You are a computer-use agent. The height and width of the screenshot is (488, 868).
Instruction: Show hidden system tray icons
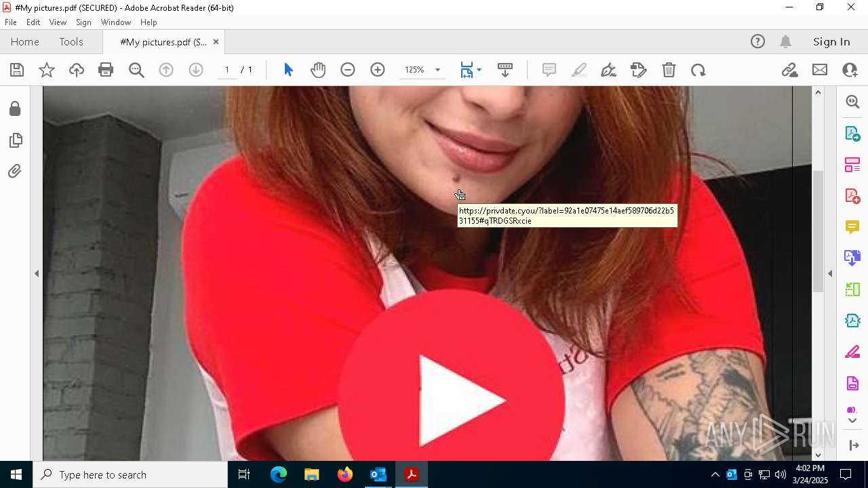point(715,474)
